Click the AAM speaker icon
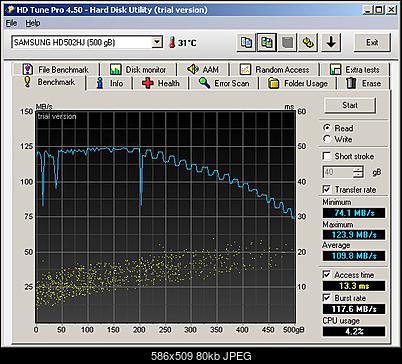Image resolution: width=402 pixels, height=364 pixels. coord(193,69)
